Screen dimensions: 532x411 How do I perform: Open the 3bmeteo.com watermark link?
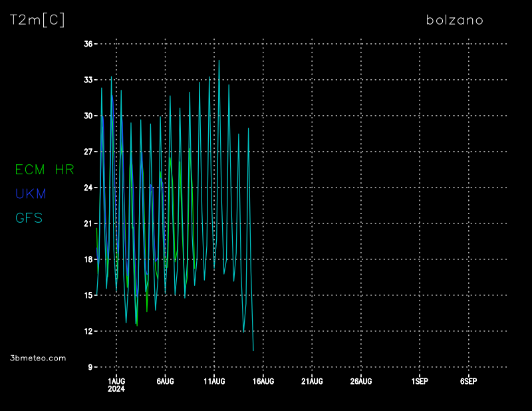point(38,358)
